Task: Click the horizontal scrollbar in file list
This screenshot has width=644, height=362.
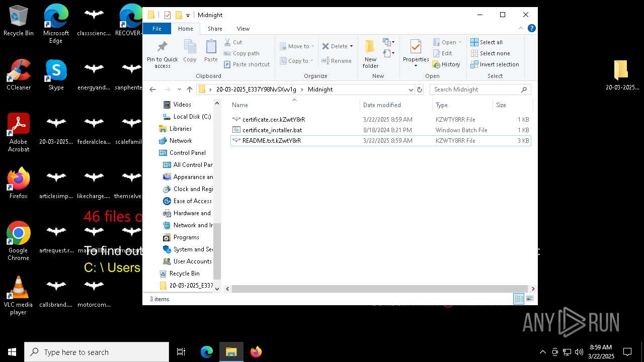Action: click(380, 289)
